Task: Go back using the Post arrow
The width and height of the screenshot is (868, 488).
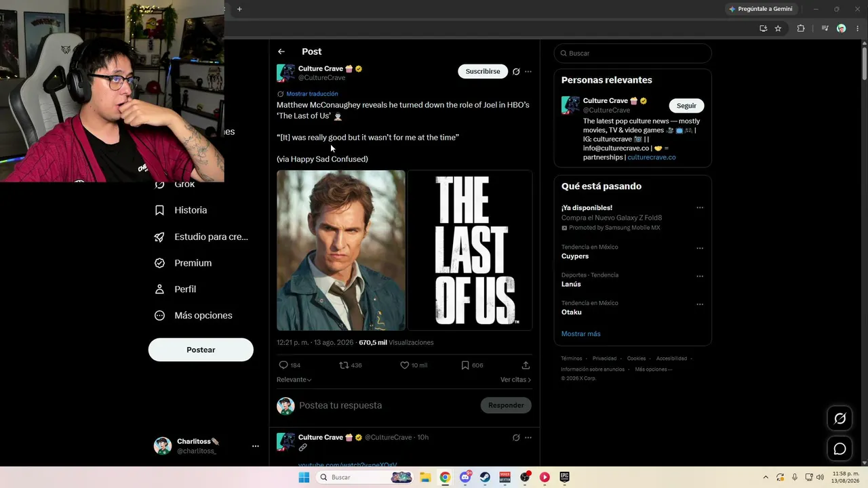Action: (281, 52)
